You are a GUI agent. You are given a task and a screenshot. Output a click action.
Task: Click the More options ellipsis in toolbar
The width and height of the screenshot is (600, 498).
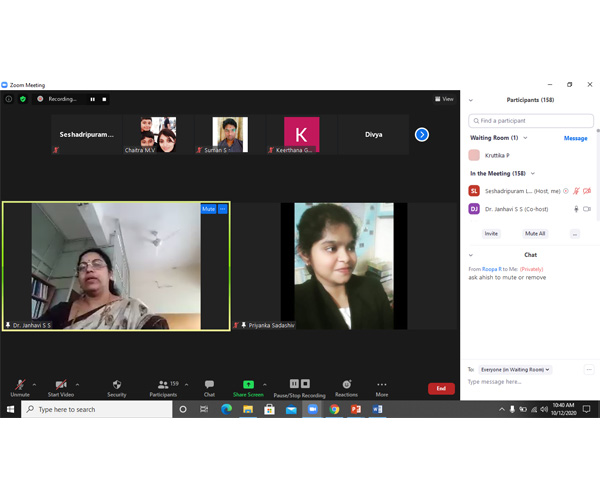tap(382, 384)
